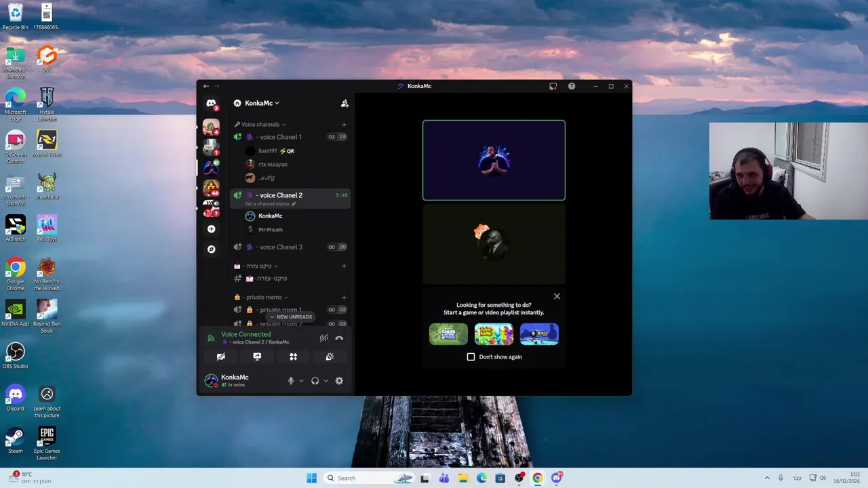This screenshot has height=488, width=868.
Task: Click KonkaMc user avatar in user panel
Action: pyautogui.click(x=212, y=380)
